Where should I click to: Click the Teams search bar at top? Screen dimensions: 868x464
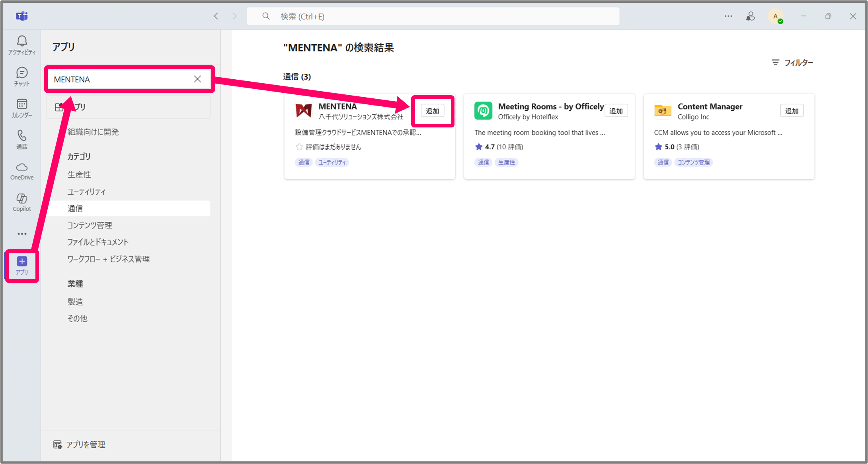[433, 16]
